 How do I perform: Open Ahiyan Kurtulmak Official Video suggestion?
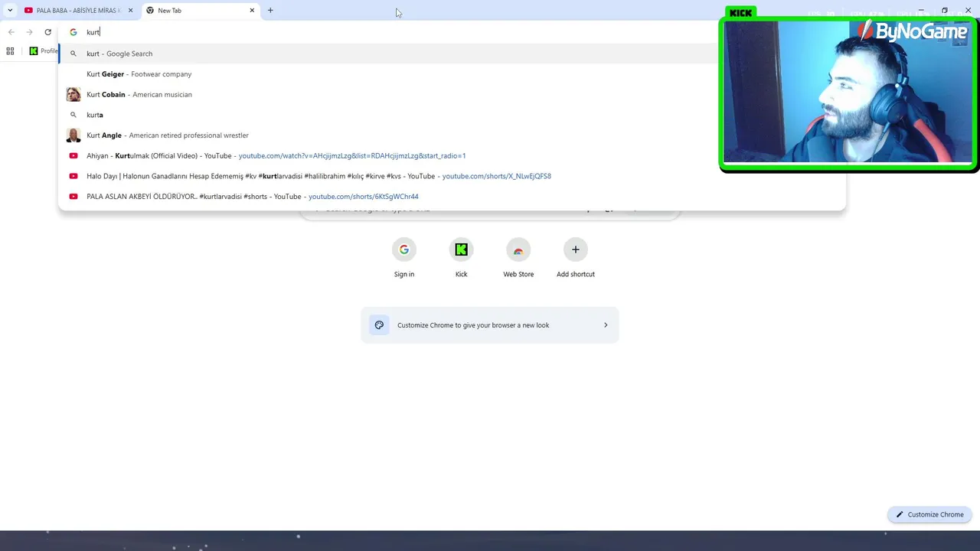pos(452,155)
